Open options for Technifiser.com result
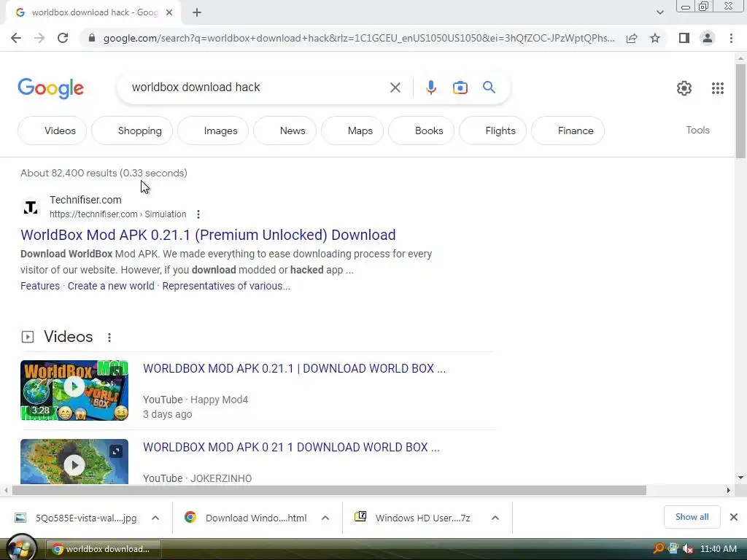The width and height of the screenshot is (747, 560). coord(198,214)
